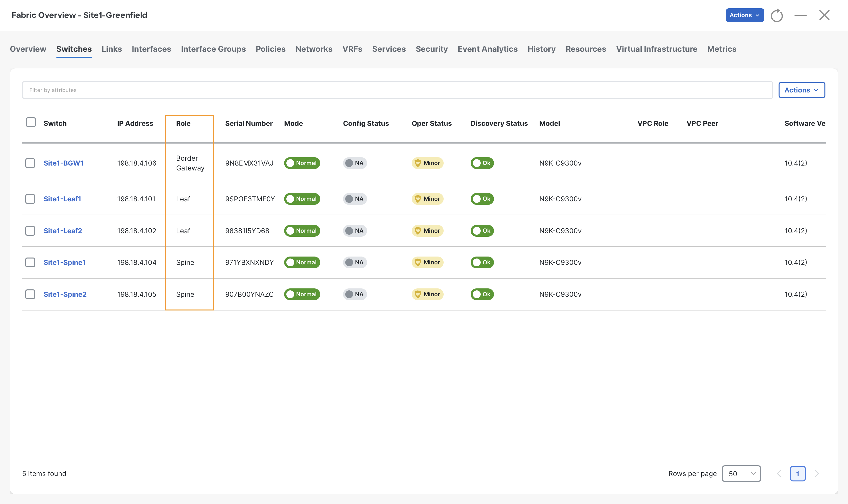Image resolution: width=848 pixels, height=504 pixels.
Task: Focus the Filter by attributes field
Action: click(x=397, y=90)
